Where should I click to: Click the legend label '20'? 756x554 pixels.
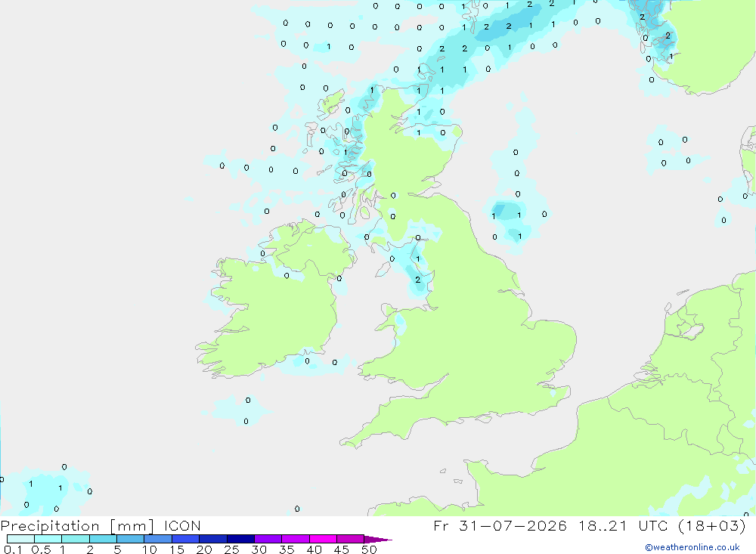pyautogui.click(x=204, y=549)
